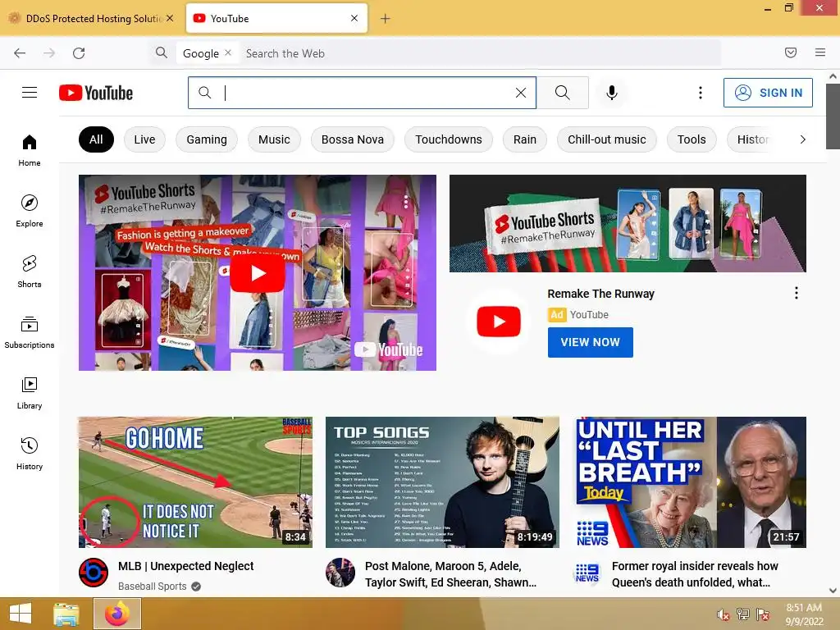Clear the YouTube search box

point(521,93)
